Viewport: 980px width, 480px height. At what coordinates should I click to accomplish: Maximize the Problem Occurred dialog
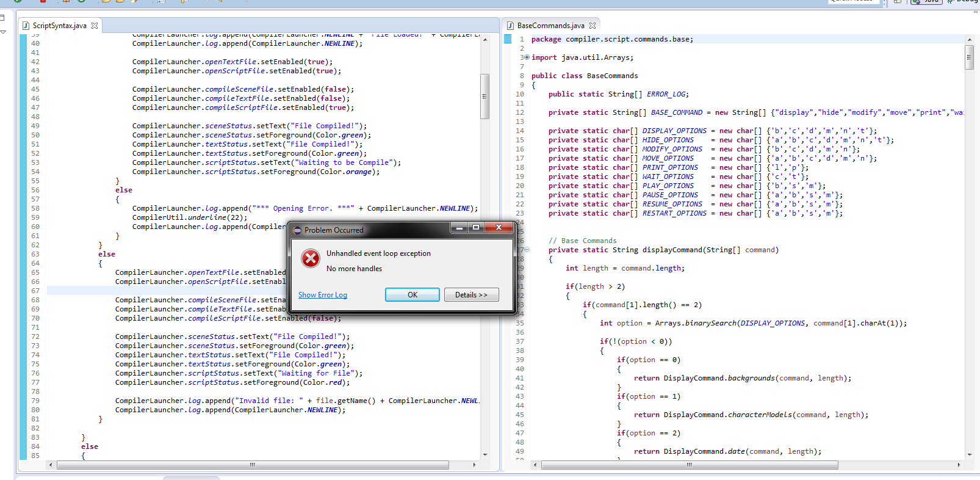(x=476, y=227)
